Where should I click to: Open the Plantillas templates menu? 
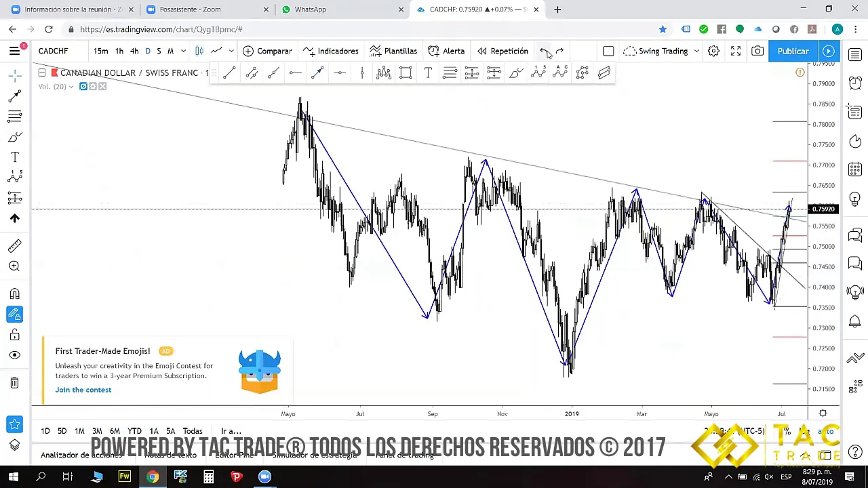pyautogui.click(x=393, y=51)
